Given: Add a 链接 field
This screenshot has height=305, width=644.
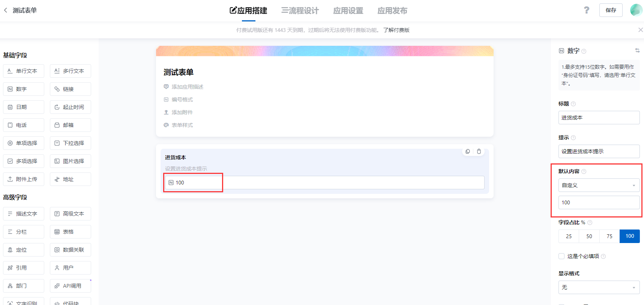Looking at the screenshot, I should [71, 89].
